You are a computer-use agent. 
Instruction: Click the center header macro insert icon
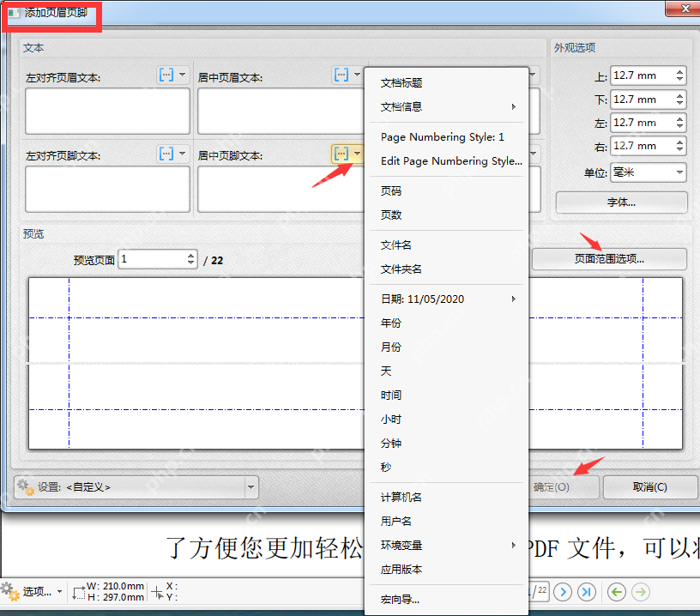[x=341, y=75]
